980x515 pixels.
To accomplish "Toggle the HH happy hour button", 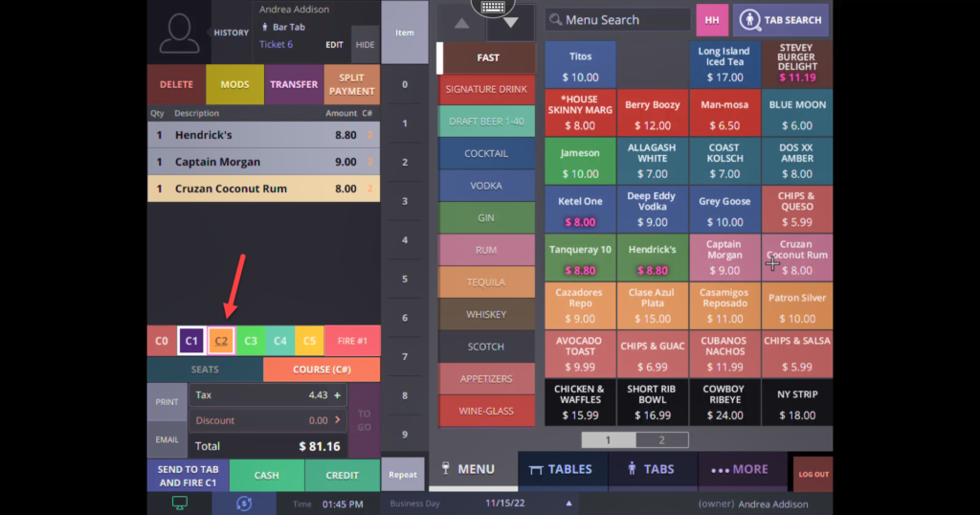I will coord(711,20).
